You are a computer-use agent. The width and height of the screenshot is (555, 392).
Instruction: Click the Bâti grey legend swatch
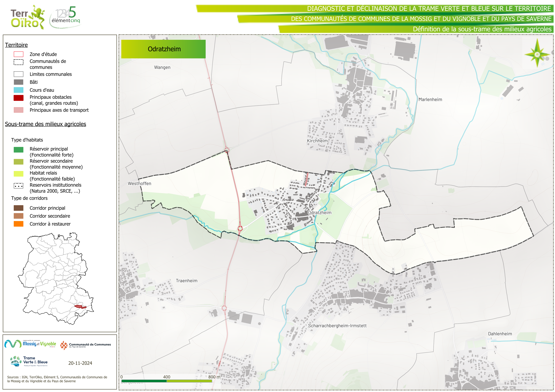18,82
